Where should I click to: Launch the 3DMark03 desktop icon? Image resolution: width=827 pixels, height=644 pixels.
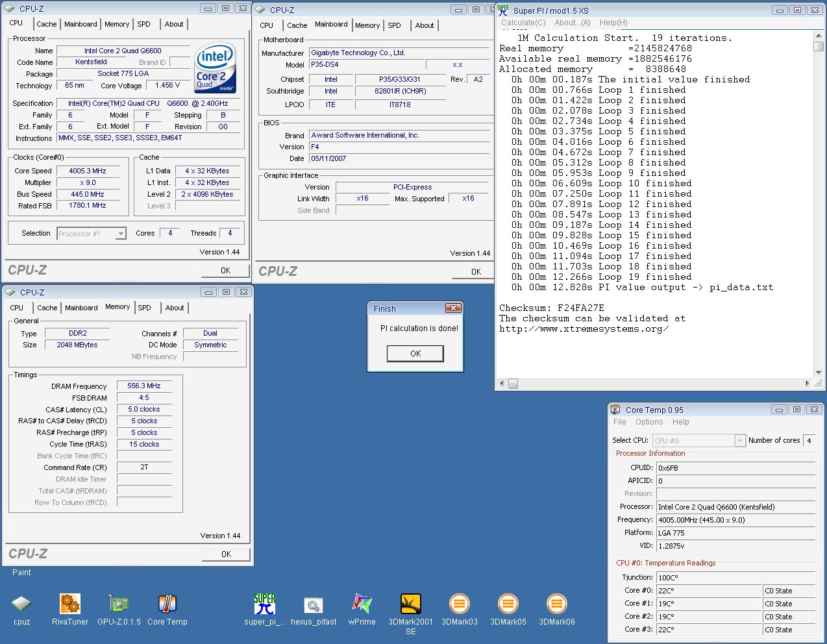(460, 604)
